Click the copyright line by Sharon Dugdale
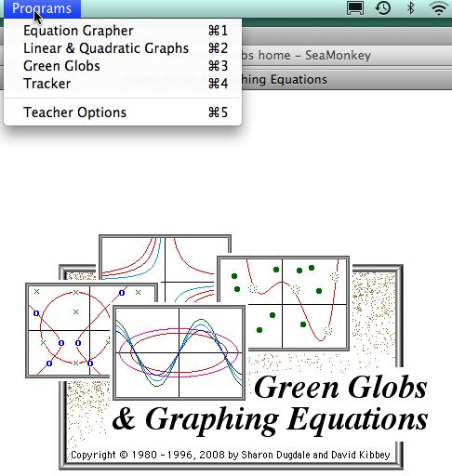452x476 pixels. tap(230, 455)
